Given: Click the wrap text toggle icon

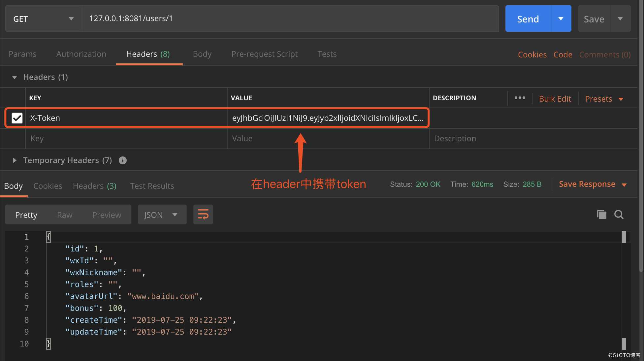Looking at the screenshot, I should (x=203, y=214).
